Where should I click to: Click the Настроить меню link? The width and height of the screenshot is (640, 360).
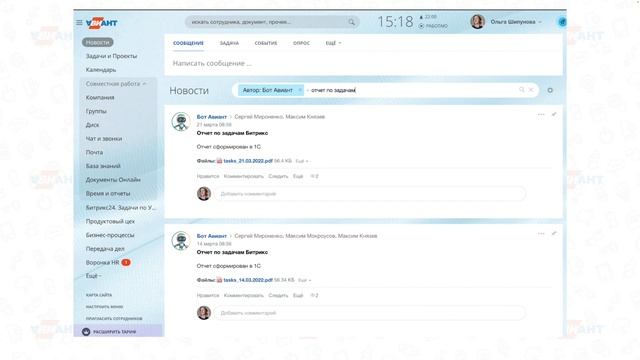[104, 307]
